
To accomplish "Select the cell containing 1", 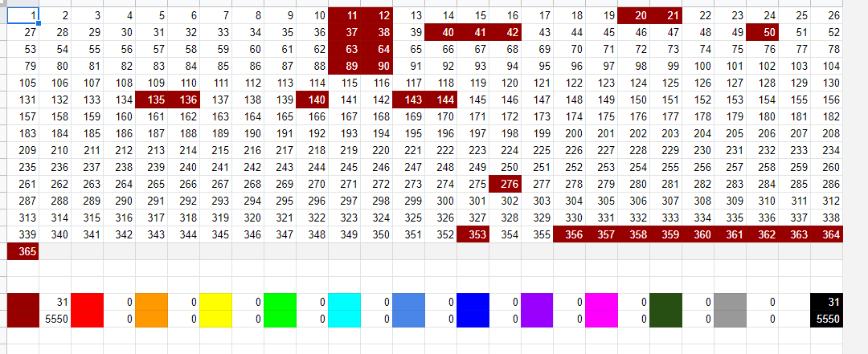I will point(23,15).
